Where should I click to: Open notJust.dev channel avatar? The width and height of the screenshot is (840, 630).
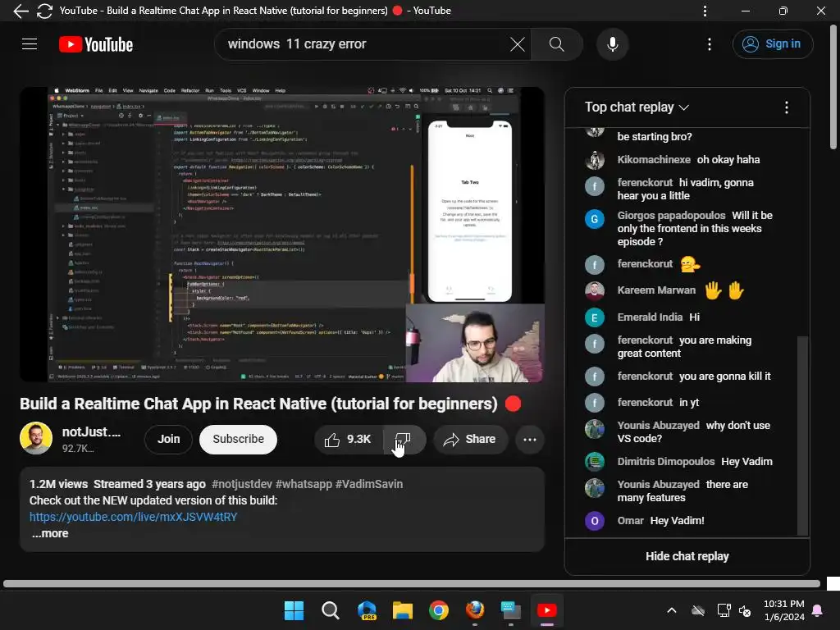click(x=36, y=438)
